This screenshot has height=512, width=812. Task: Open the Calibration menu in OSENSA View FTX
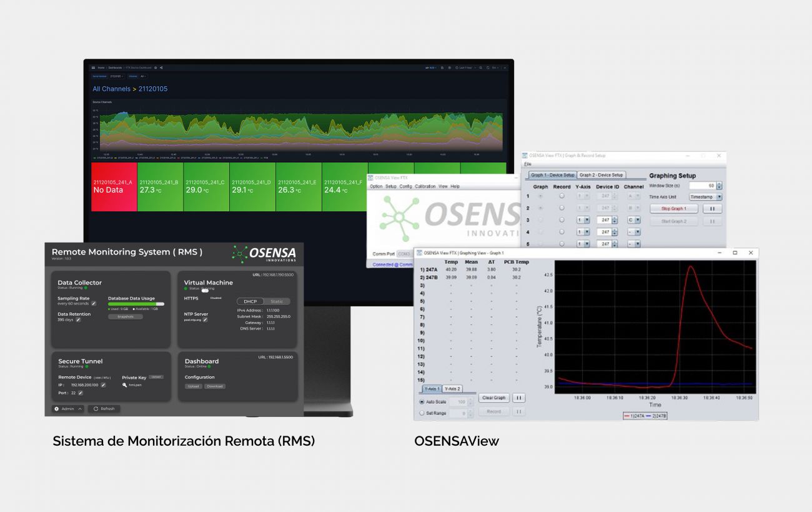click(425, 186)
